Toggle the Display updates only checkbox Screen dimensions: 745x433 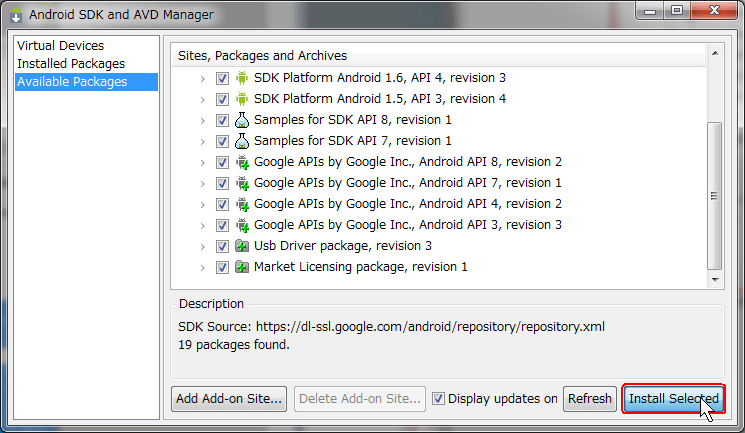438,399
